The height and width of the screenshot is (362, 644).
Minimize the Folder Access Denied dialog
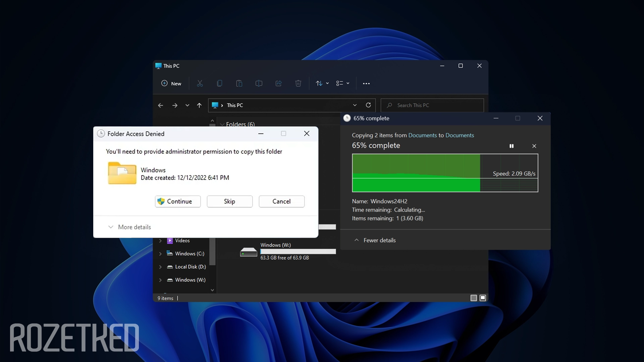[x=261, y=133]
